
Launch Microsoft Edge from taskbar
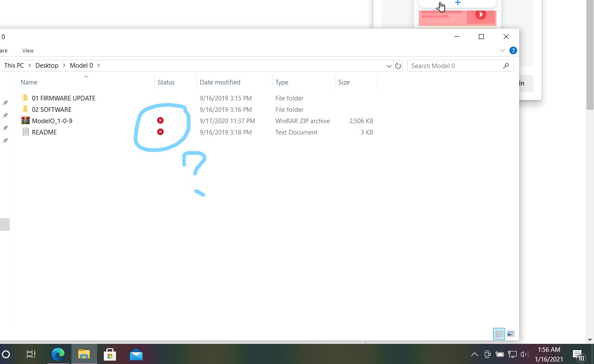58,354
